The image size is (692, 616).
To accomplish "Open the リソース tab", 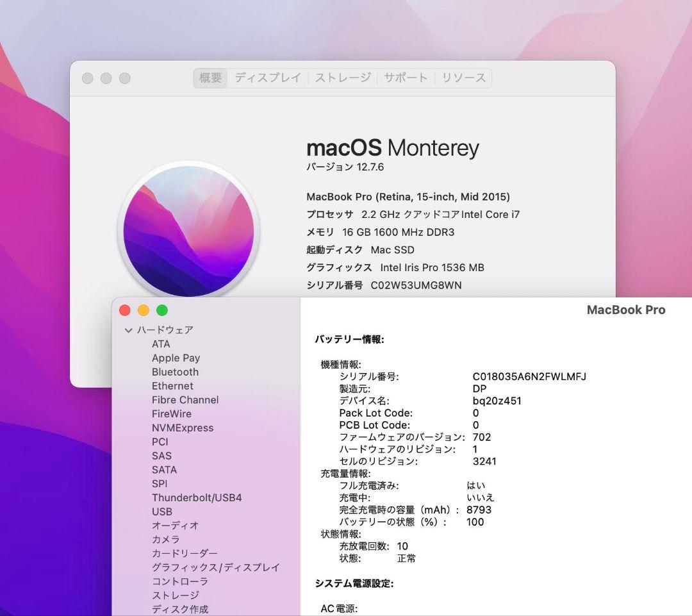I will 463,78.
